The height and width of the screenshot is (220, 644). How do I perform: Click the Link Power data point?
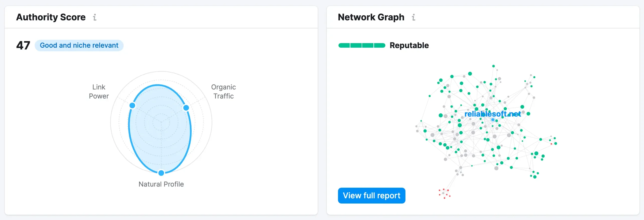click(132, 105)
